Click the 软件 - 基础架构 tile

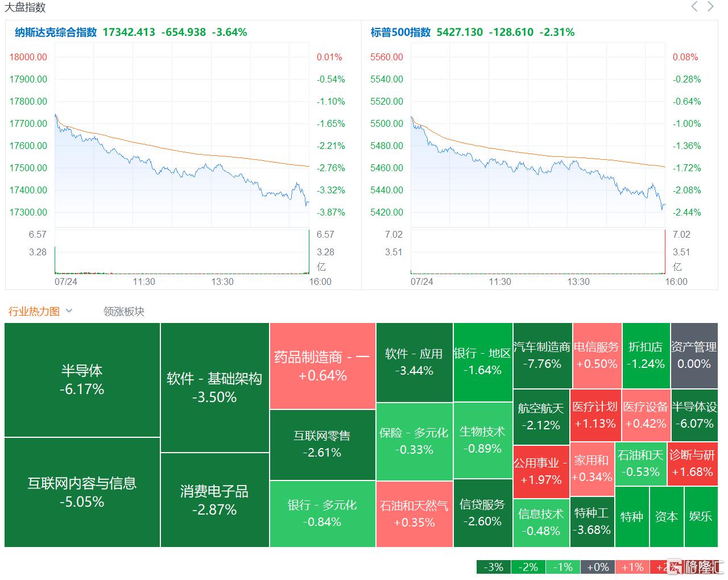[x=214, y=388]
